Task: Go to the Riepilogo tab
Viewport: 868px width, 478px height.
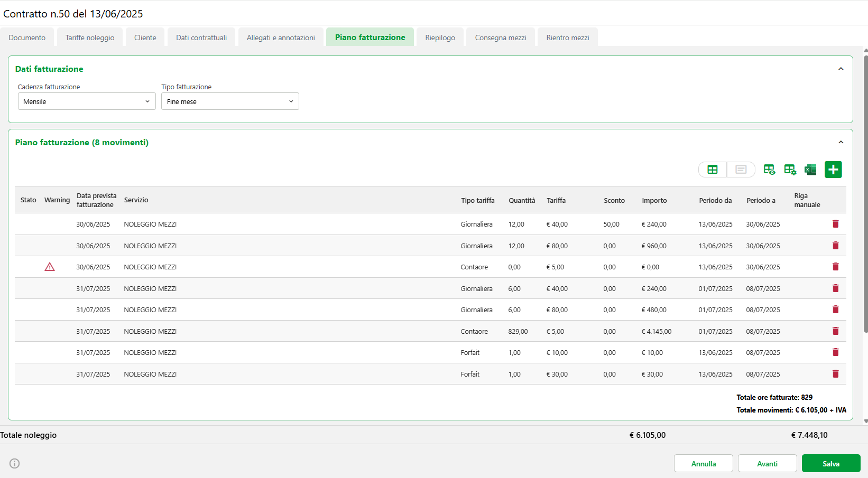Action: click(440, 38)
